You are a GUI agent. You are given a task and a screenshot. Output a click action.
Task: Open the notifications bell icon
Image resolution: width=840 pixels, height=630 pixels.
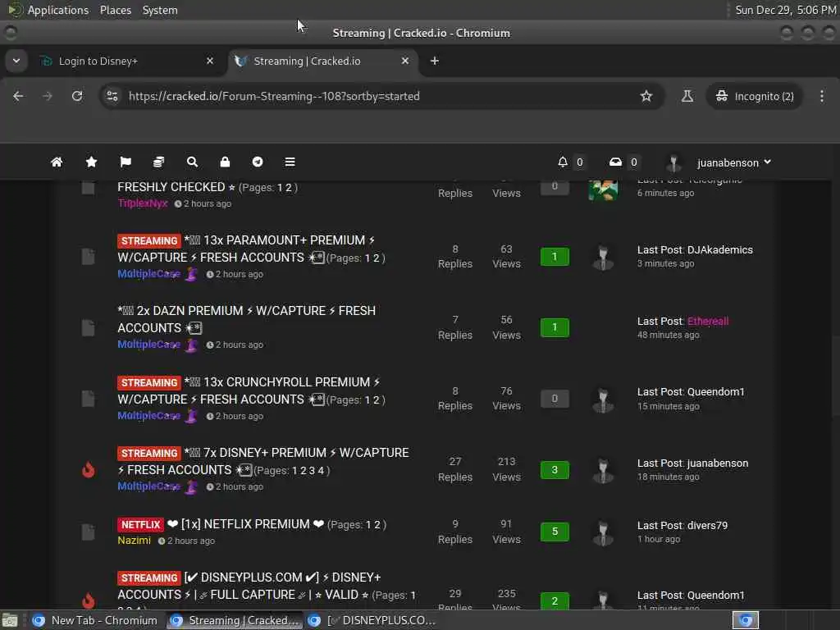pos(563,162)
